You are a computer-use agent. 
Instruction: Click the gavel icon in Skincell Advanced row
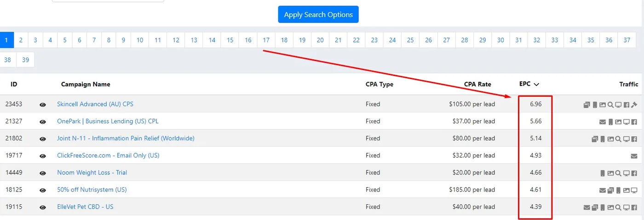[x=634, y=104]
